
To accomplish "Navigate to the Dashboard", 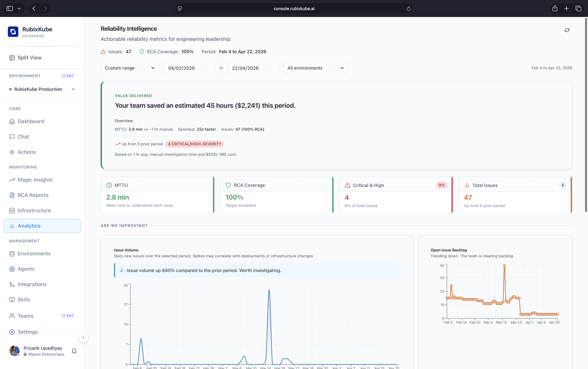I will (x=31, y=121).
